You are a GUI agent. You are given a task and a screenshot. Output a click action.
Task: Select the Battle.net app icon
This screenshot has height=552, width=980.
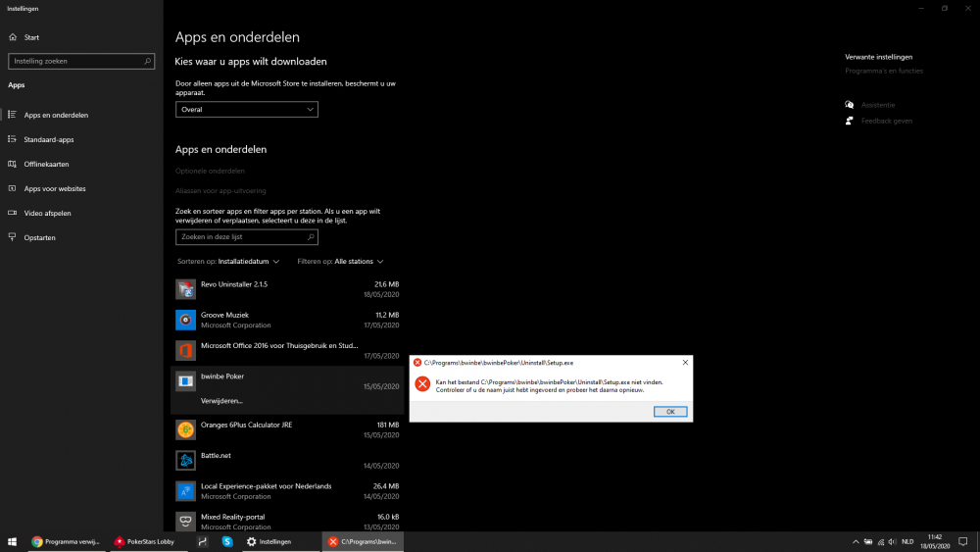(185, 460)
